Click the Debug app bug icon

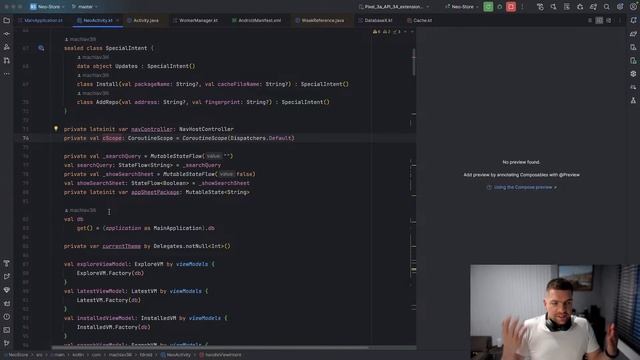500,7
